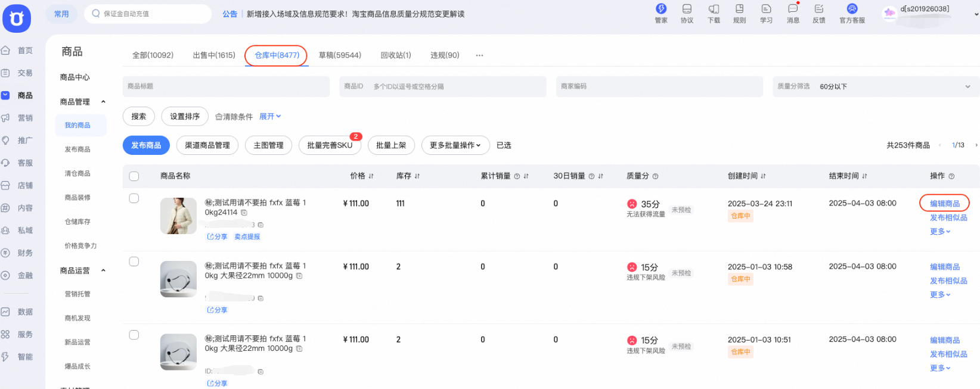Sort by 价格 using the sort arrows
Viewport: 980px width, 389px height.
[371, 176]
